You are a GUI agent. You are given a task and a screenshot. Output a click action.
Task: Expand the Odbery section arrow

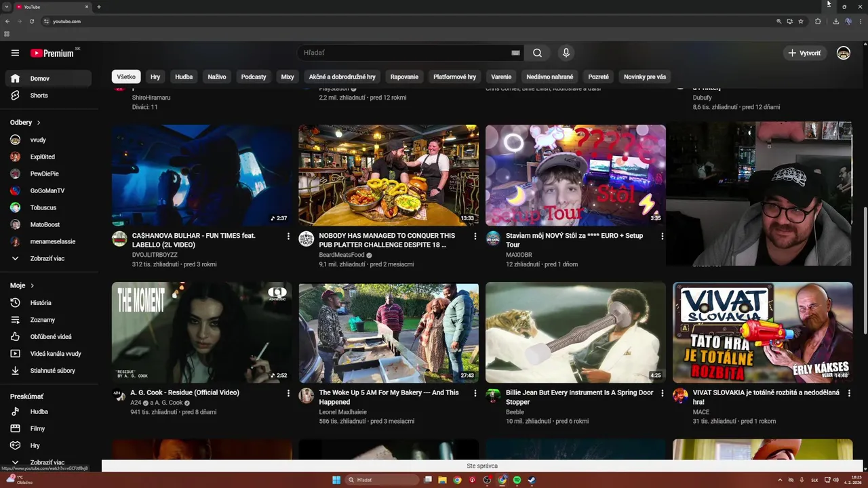click(39, 123)
